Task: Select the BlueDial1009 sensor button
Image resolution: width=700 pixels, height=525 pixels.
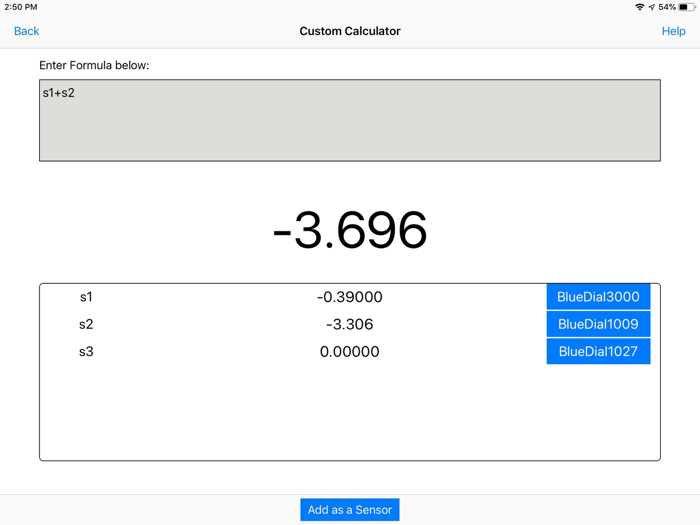Action: pos(598,324)
